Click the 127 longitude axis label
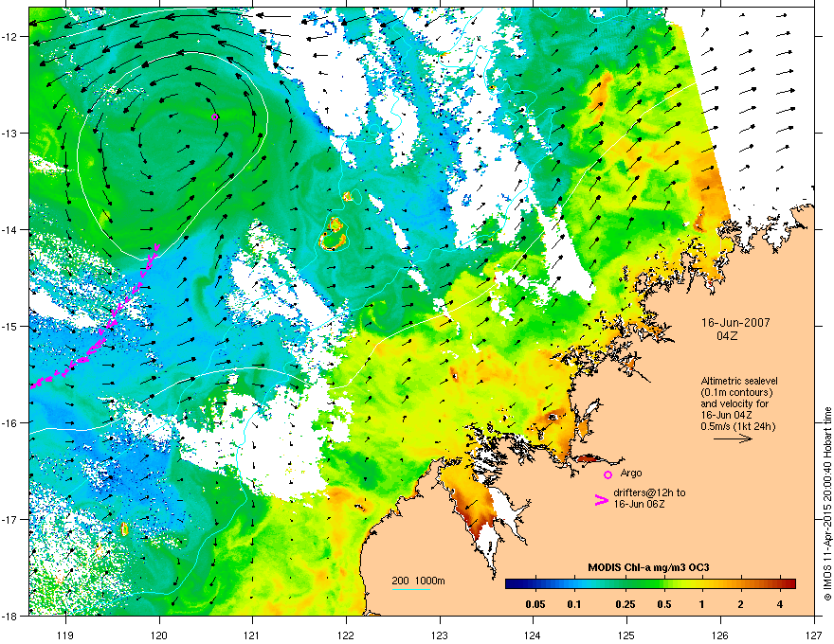Image resolution: width=834 pixels, height=644 pixels. [814, 634]
